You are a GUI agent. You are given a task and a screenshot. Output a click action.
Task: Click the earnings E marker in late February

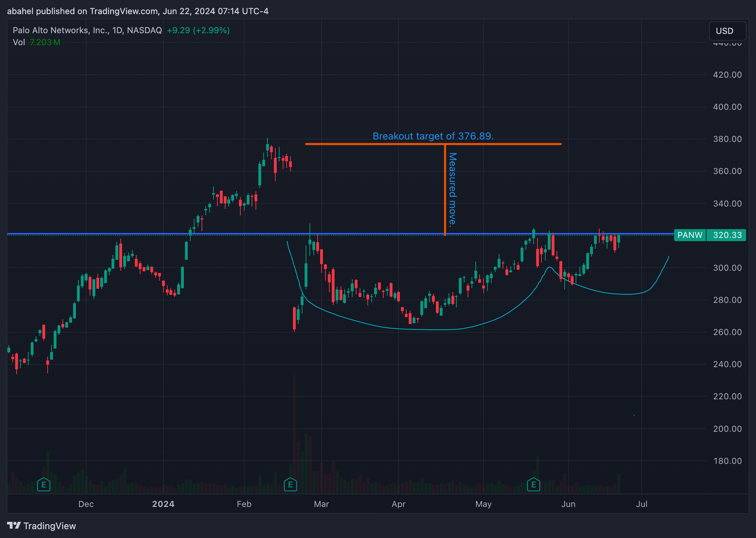tap(290, 485)
